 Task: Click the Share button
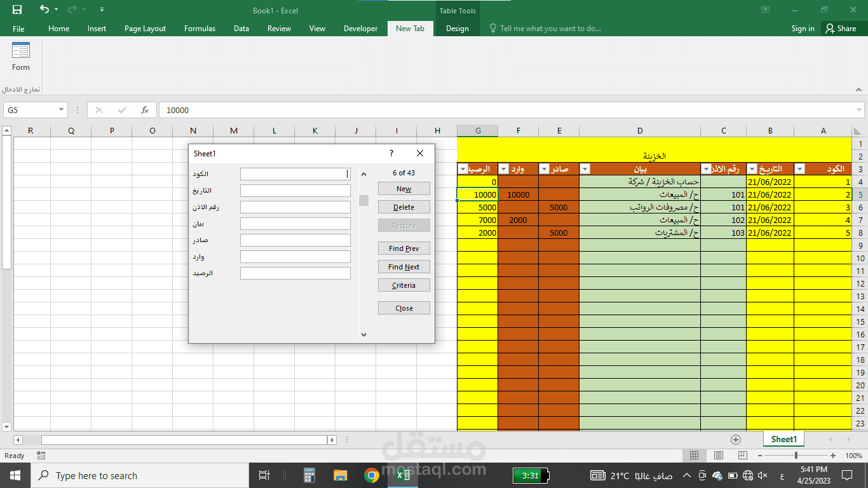pyautogui.click(x=840, y=29)
